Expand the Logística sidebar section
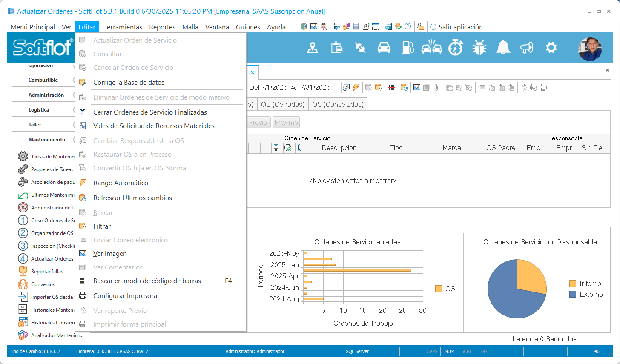This screenshot has height=364, width=620. pyautogui.click(x=39, y=110)
